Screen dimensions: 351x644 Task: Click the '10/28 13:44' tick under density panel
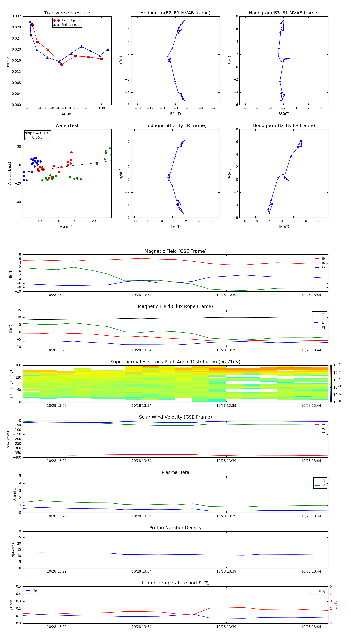tap(311, 571)
